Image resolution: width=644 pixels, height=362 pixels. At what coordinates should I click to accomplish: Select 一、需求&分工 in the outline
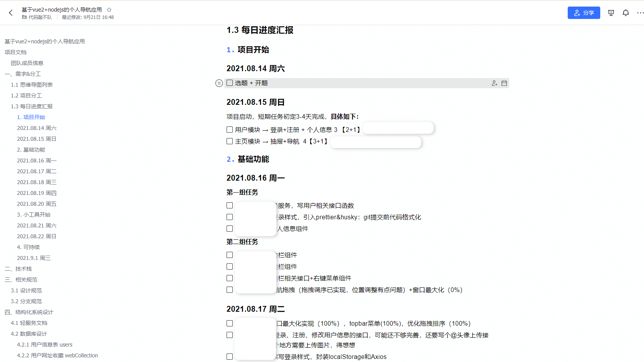23,74
